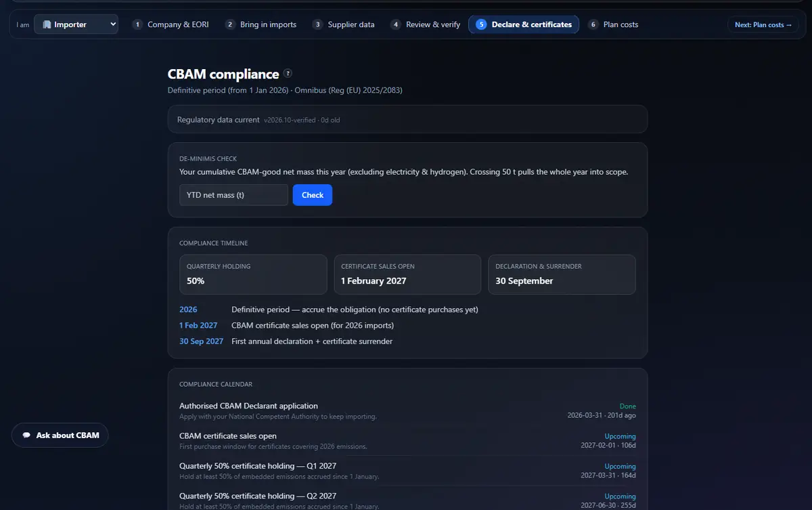
Task: Click the v2026.10-verified version label
Action: (x=290, y=120)
